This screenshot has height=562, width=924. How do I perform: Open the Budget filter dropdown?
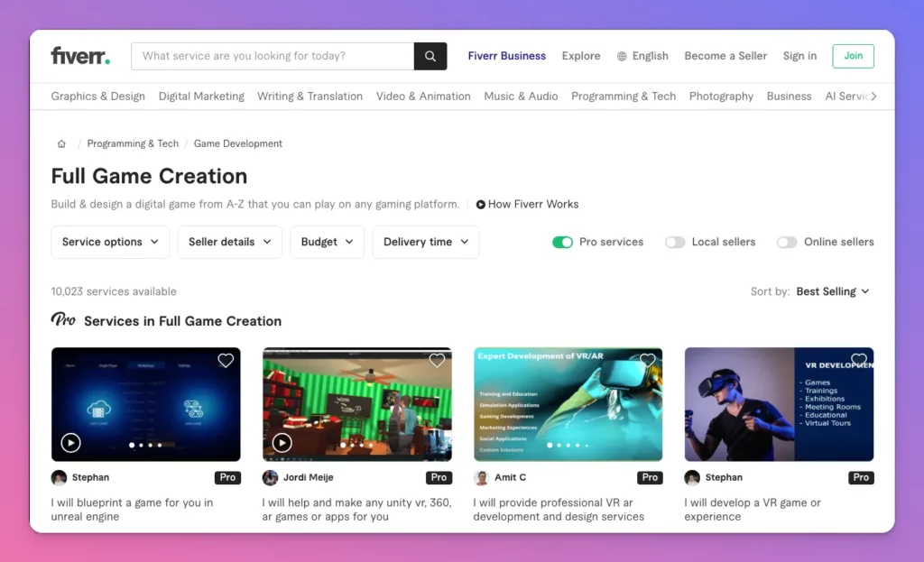tap(327, 242)
